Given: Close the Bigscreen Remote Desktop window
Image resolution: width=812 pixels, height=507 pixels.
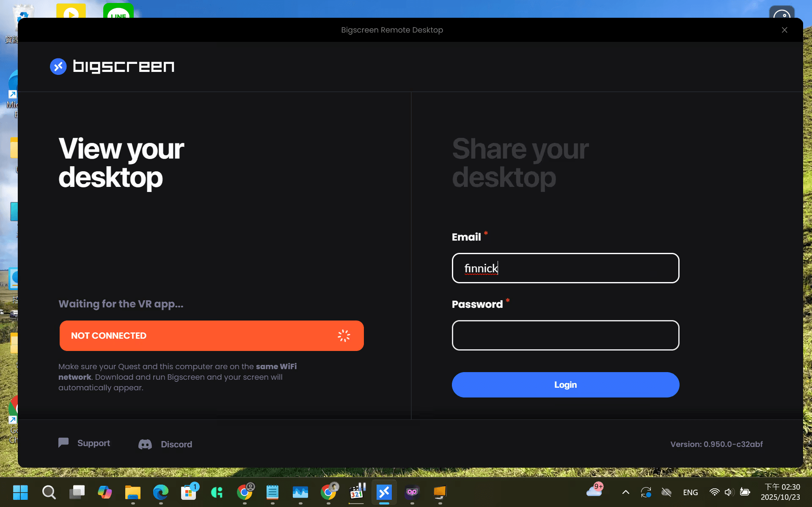Looking at the screenshot, I should pyautogui.click(x=784, y=30).
